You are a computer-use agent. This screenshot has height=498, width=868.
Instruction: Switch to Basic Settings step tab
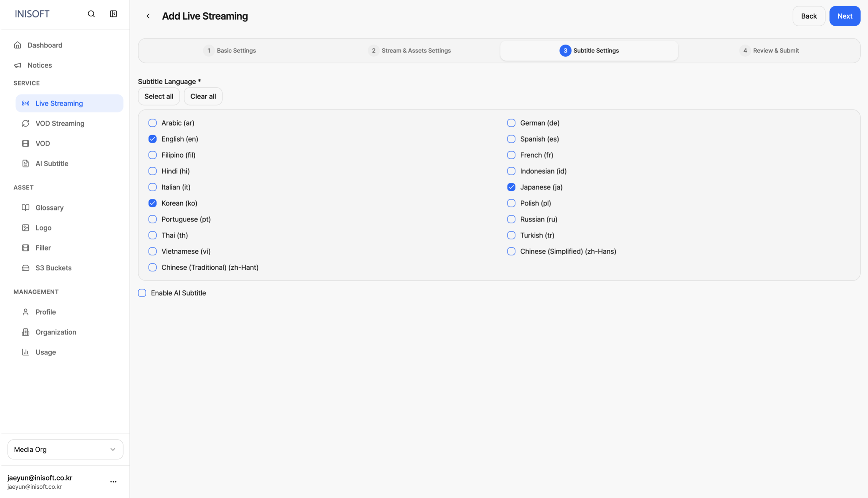(229, 51)
